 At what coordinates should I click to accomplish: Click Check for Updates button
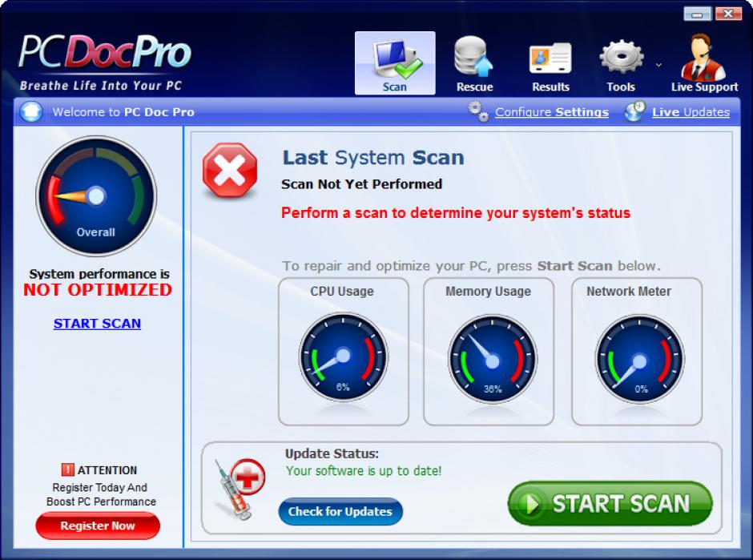tap(340, 511)
